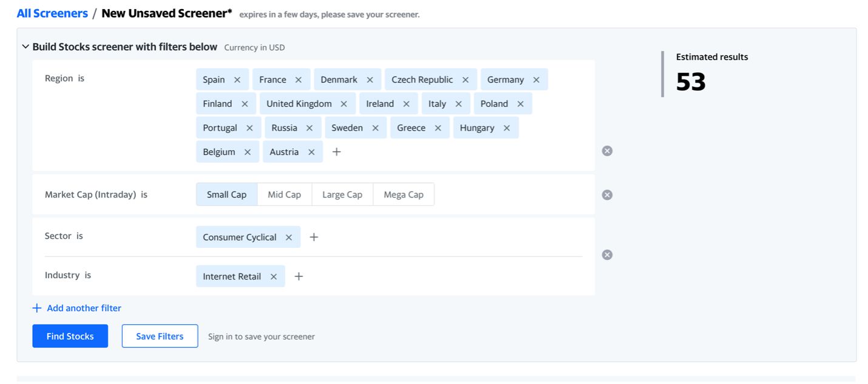Collapse the Build Stocks screener section
Screen dimensions: 868x384
coord(25,47)
